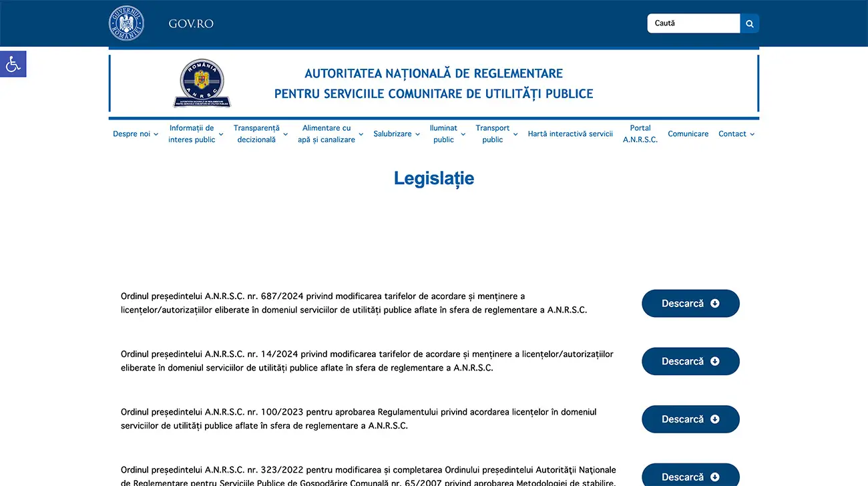Open the Salubrizare dropdown menu
Image resolution: width=868 pixels, height=486 pixels.
(397, 134)
